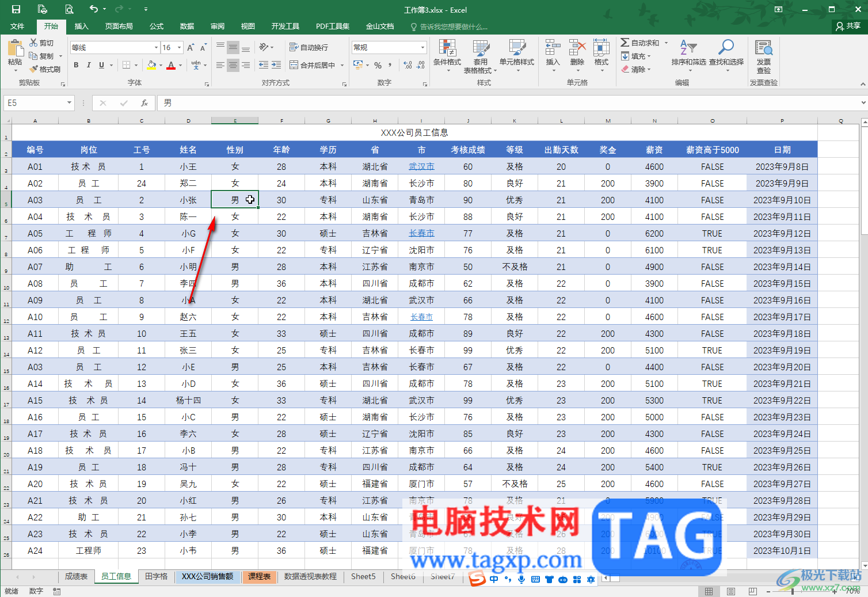868x597 pixels.
Task: Click the 长春市 hyperlink in row A10
Action: pyautogui.click(x=421, y=317)
